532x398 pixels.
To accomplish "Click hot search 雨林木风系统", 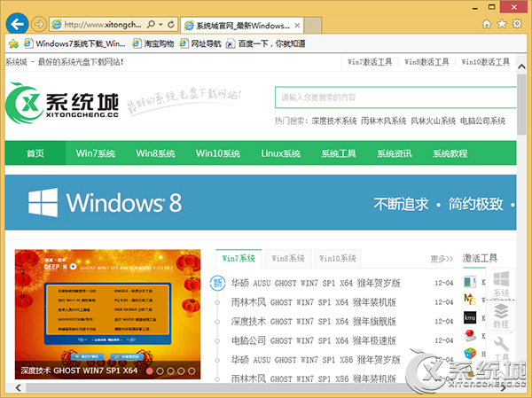I will click(383, 121).
